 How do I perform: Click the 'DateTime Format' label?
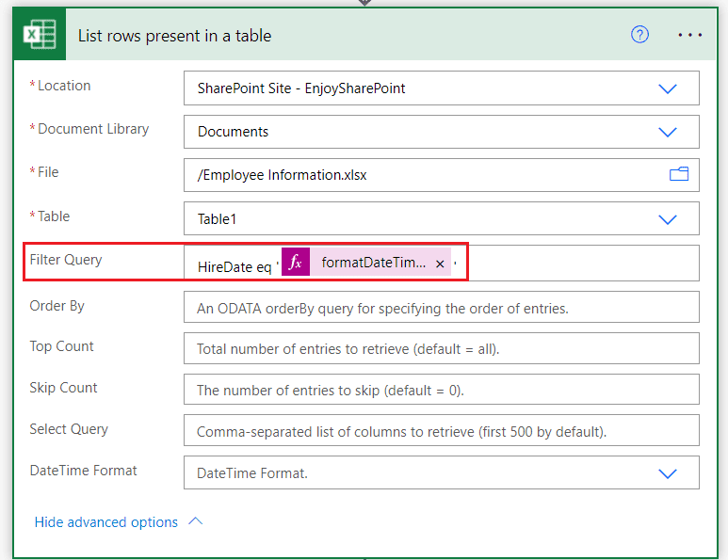click(83, 471)
